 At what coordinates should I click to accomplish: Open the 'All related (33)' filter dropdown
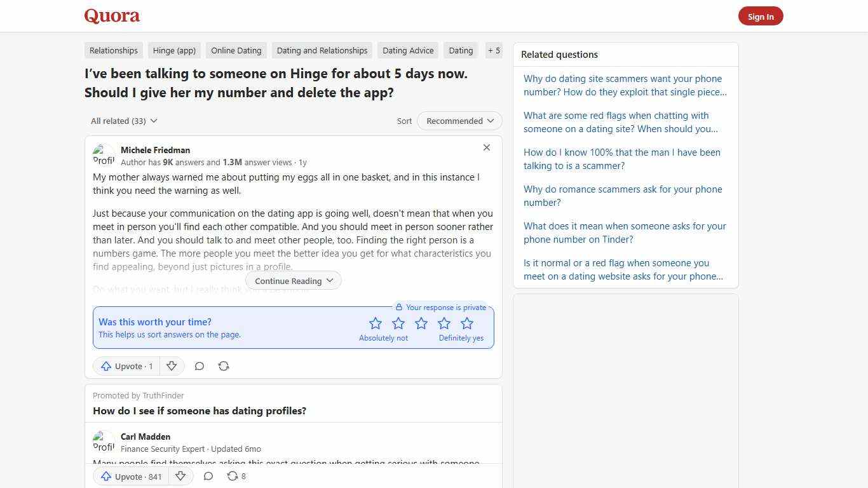(123, 121)
